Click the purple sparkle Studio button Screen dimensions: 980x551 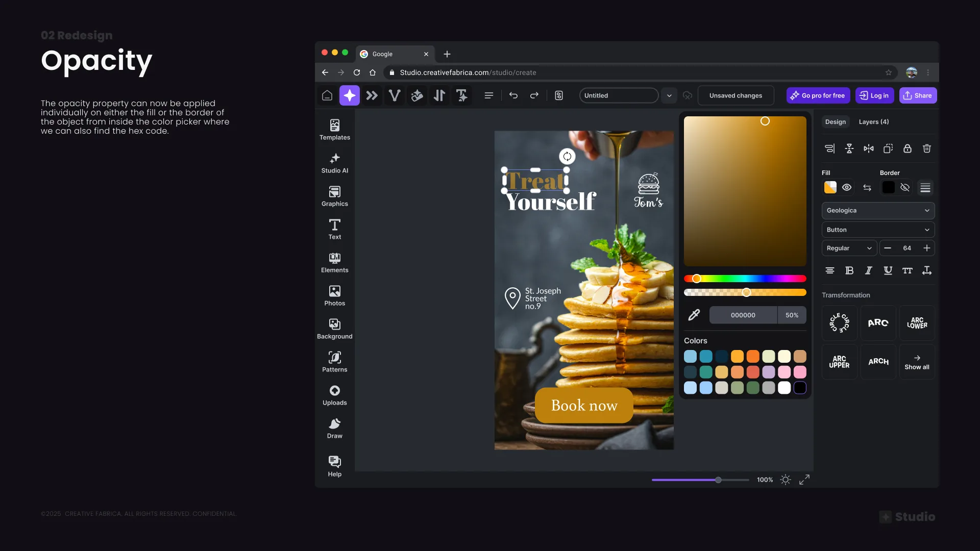pos(350,95)
